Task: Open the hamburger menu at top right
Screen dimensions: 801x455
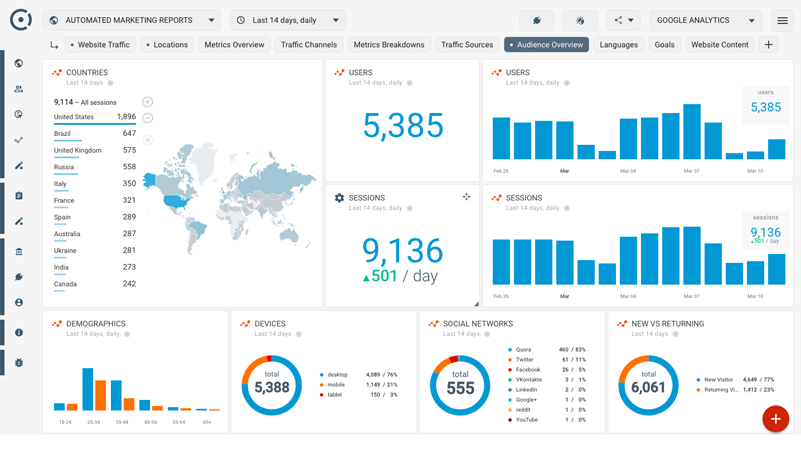Action: [782, 20]
